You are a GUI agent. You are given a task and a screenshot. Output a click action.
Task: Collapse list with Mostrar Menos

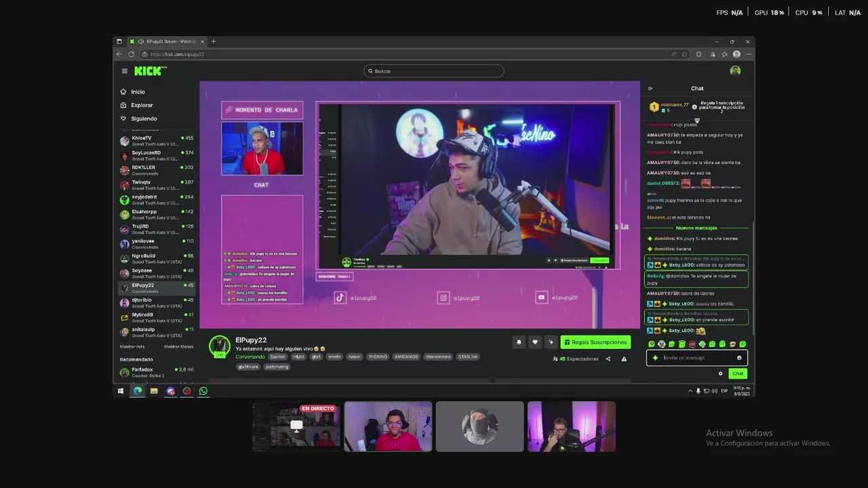click(x=178, y=346)
